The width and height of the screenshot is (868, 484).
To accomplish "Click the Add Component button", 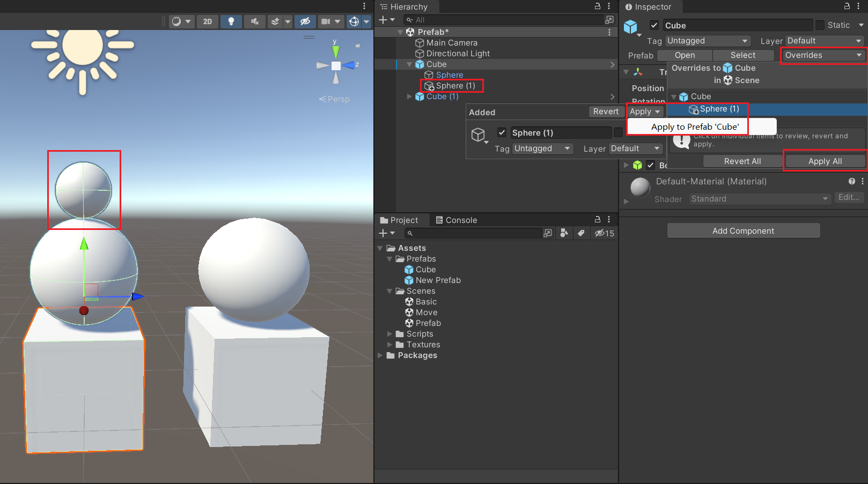I will point(744,230).
